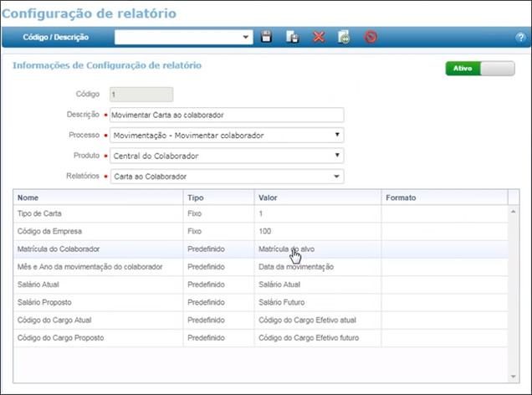Open the Código / Descrição search dropdown
The height and width of the screenshot is (395, 532).
(x=246, y=37)
